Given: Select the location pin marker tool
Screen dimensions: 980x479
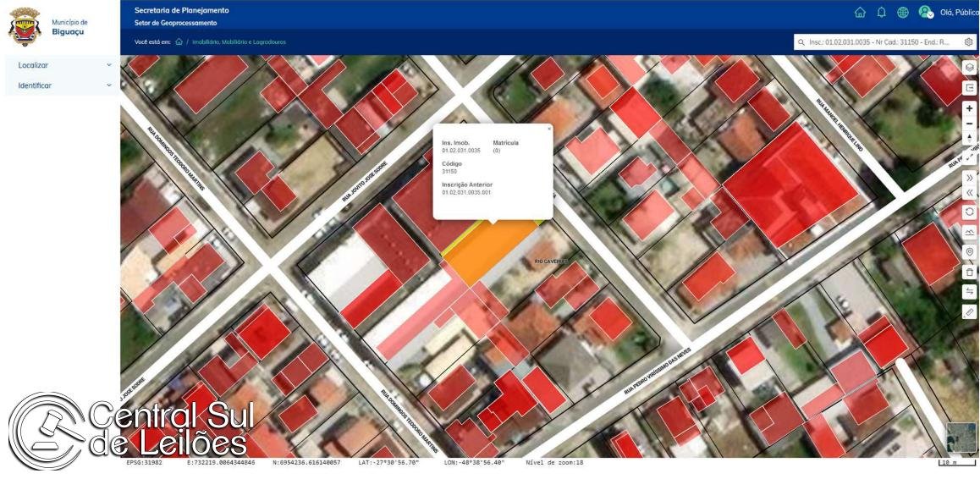Looking at the screenshot, I should [x=970, y=252].
